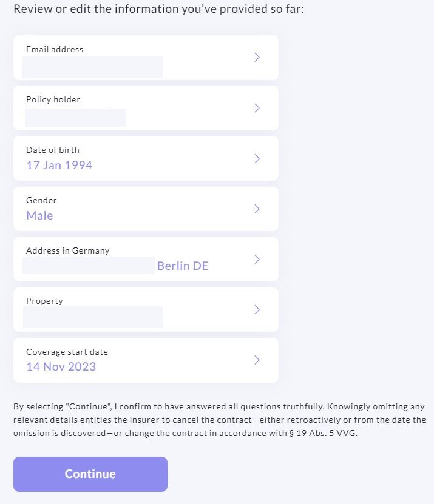434x504 pixels.
Task: Click the chevron on the Property row
Action: [x=256, y=309]
